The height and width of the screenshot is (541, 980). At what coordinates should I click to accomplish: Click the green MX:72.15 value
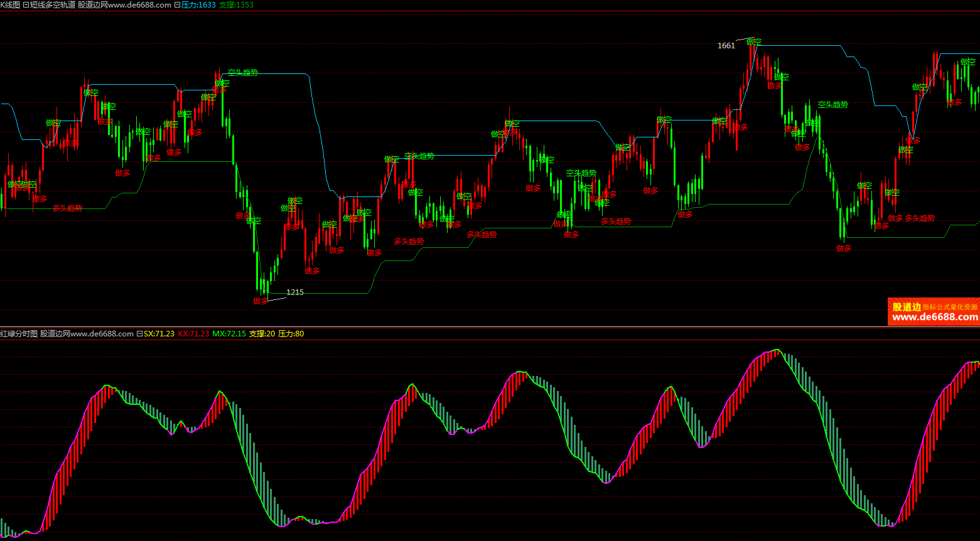pos(229,333)
